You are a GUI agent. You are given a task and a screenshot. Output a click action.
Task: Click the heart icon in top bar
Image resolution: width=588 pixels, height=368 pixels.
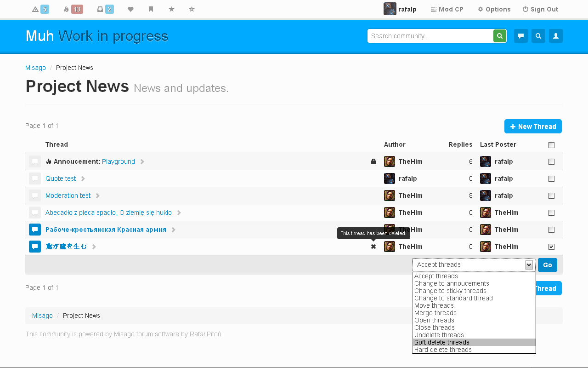click(130, 9)
